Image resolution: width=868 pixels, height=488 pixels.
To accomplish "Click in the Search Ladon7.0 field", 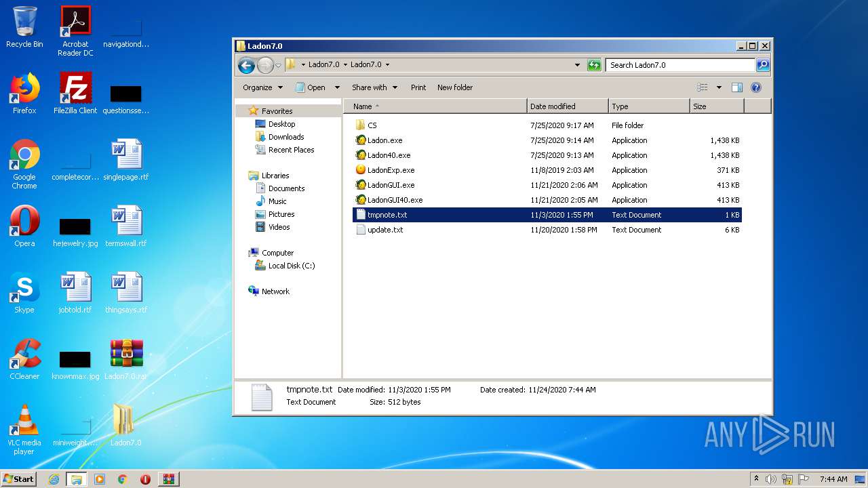I will tap(680, 65).
